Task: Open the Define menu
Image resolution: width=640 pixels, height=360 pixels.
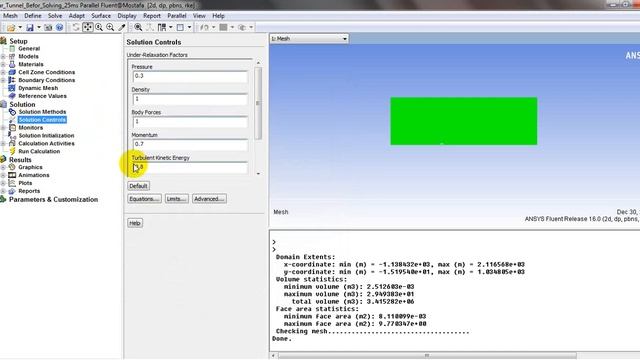Action: [33, 16]
